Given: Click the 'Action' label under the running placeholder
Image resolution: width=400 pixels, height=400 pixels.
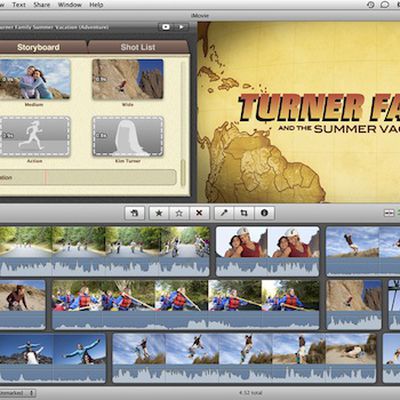Looking at the screenshot, I should coord(35,161).
